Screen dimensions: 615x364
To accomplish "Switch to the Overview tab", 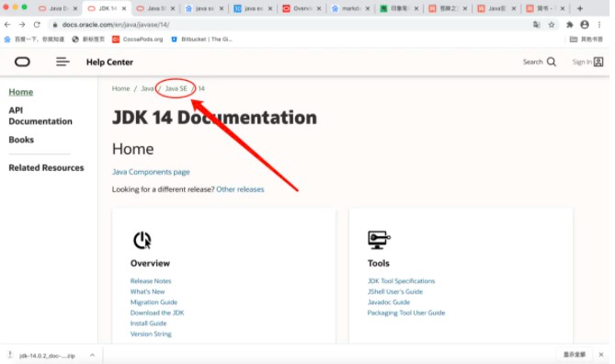I will [x=301, y=8].
